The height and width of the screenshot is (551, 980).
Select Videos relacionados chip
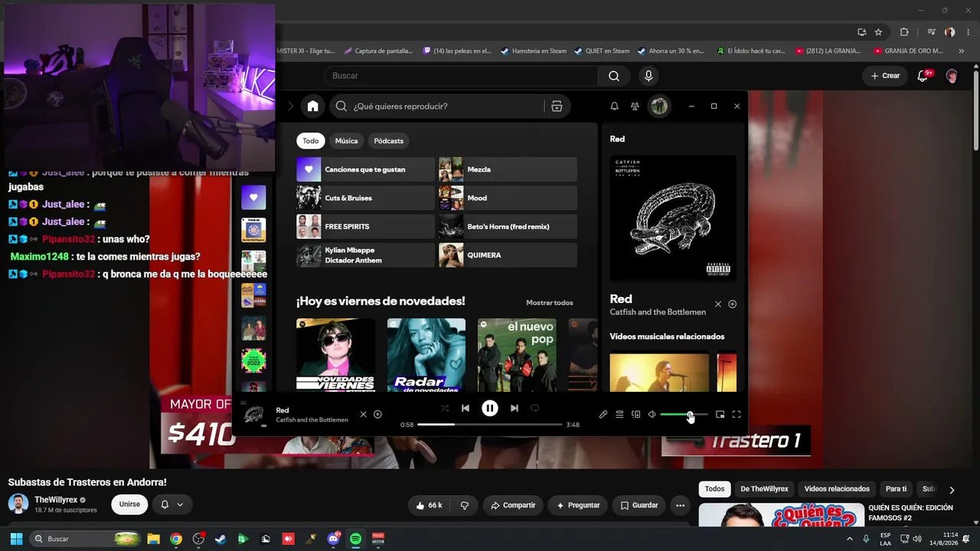837,489
